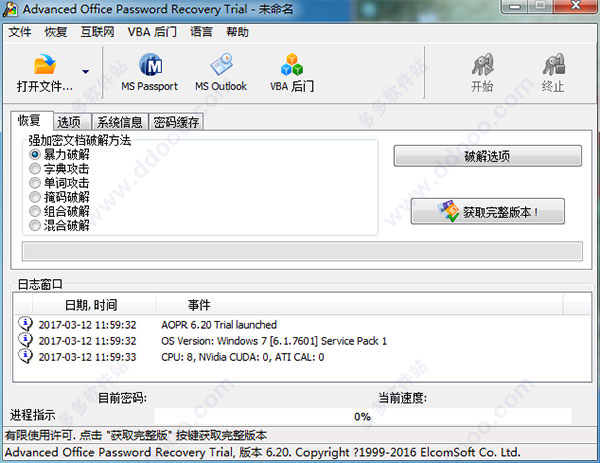Open the MS Outlook recovery tool
Viewport: 600px width, 463px height.
(x=221, y=73)
